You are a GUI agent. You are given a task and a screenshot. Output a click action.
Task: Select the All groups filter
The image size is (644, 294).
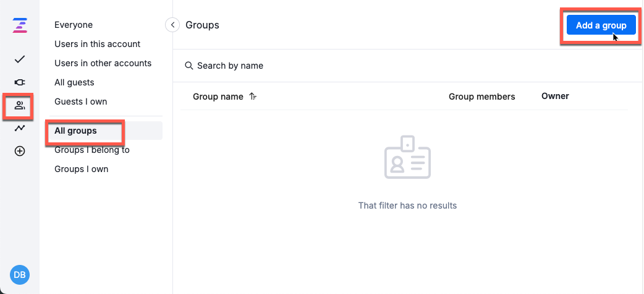[106, 131]
